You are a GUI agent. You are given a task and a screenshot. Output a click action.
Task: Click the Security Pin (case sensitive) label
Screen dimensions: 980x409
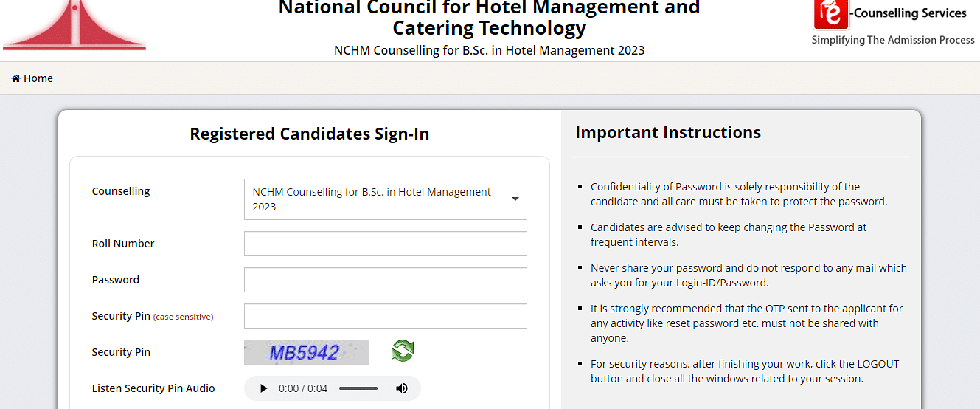click(x=153, y=316)
